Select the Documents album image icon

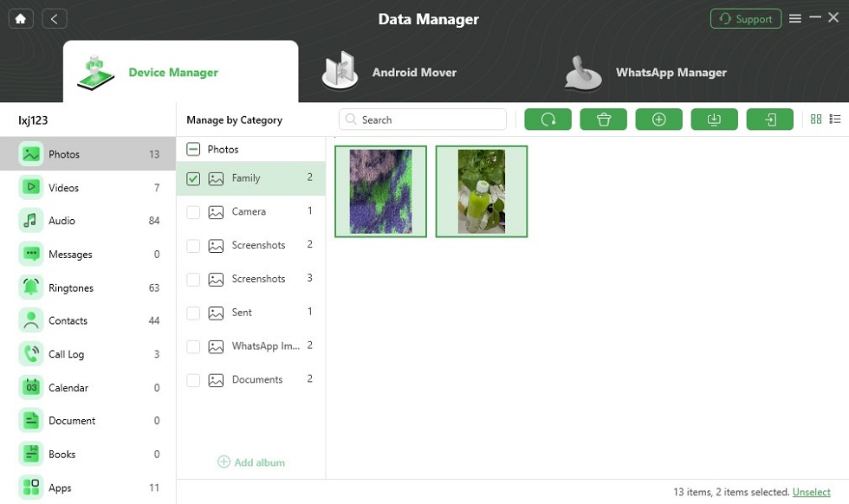click(x=216, y=380)
